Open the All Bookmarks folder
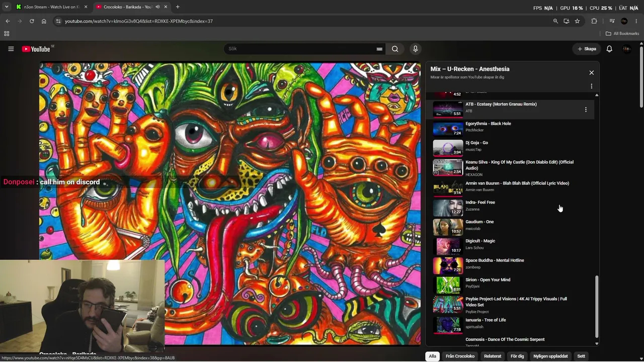This screenshot has width=644, height=362. click(x=622, y=34)
